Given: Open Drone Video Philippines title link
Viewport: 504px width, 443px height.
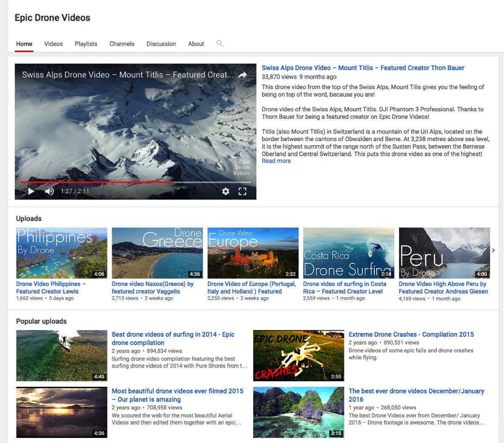Looking at the screenshot, I should [x=51, y=288].
